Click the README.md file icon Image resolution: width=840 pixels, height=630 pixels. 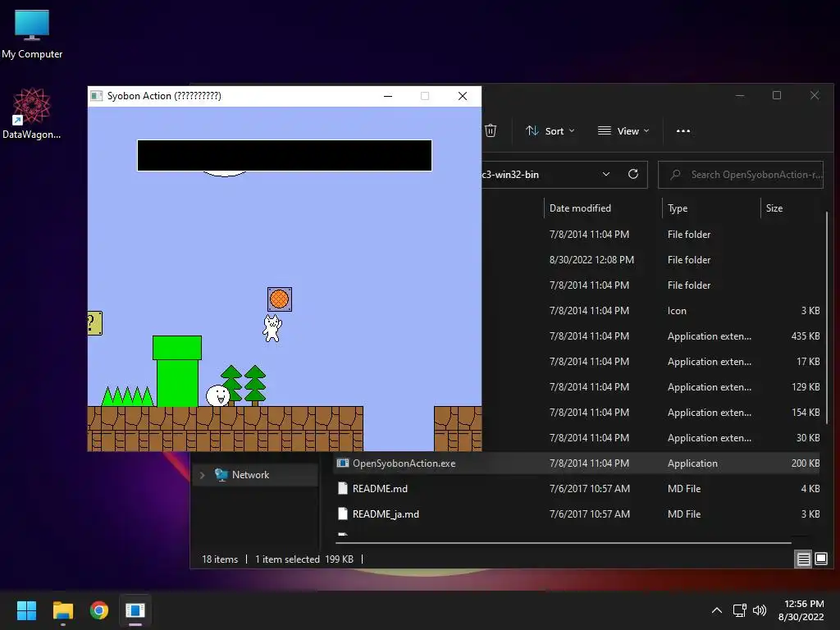[343, 489]
